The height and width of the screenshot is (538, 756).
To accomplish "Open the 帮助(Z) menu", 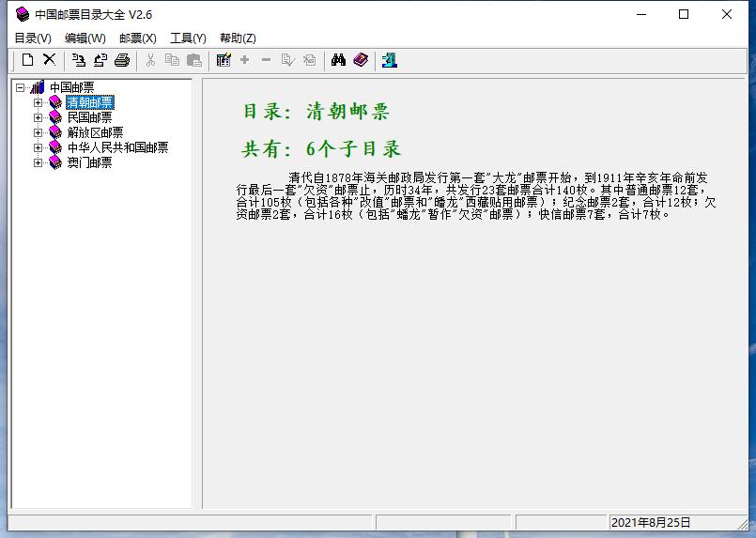I will tap(238, 38).
